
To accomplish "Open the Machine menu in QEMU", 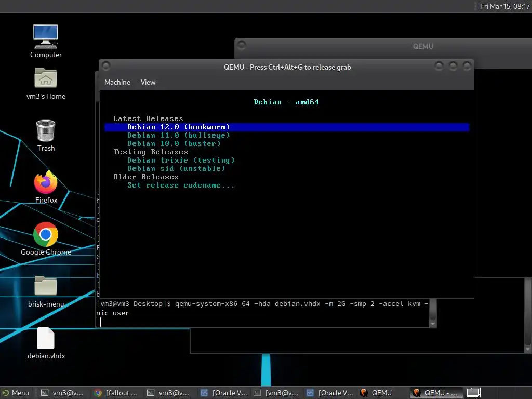I will pyautogui.click(x=117, y=82).
